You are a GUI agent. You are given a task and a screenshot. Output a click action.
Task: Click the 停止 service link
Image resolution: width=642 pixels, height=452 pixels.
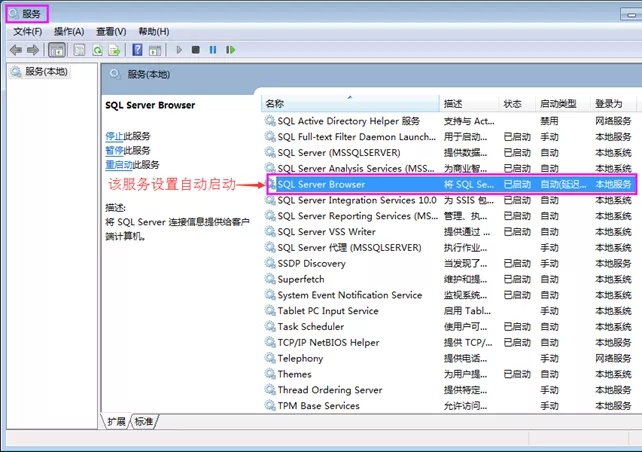click(x=114, y=136)
